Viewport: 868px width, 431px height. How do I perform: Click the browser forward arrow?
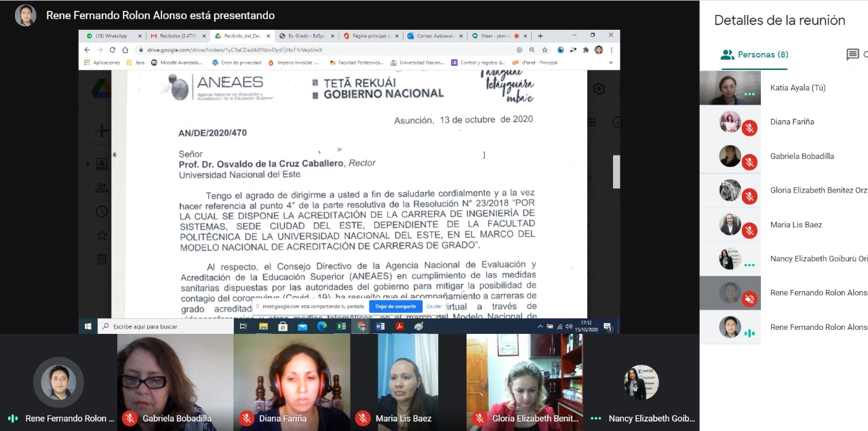(x=100, y=50)
